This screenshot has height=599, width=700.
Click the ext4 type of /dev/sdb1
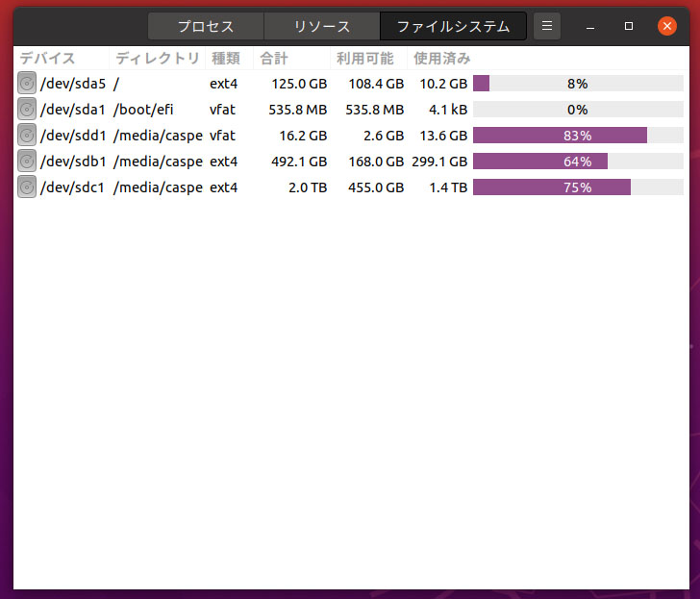click(224, 162)
